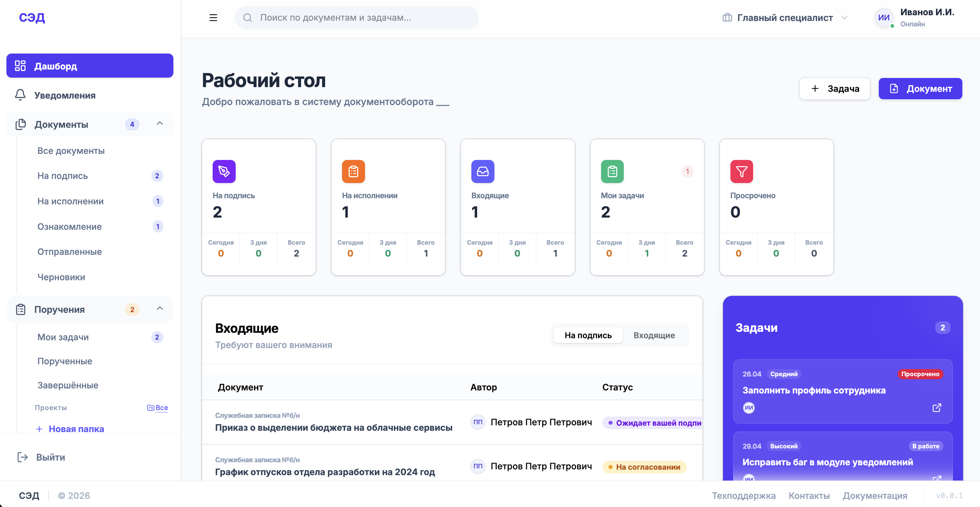Click the Высокий priority tag
Viewport: 980px width, 507px height.
[x=784, y=446]
